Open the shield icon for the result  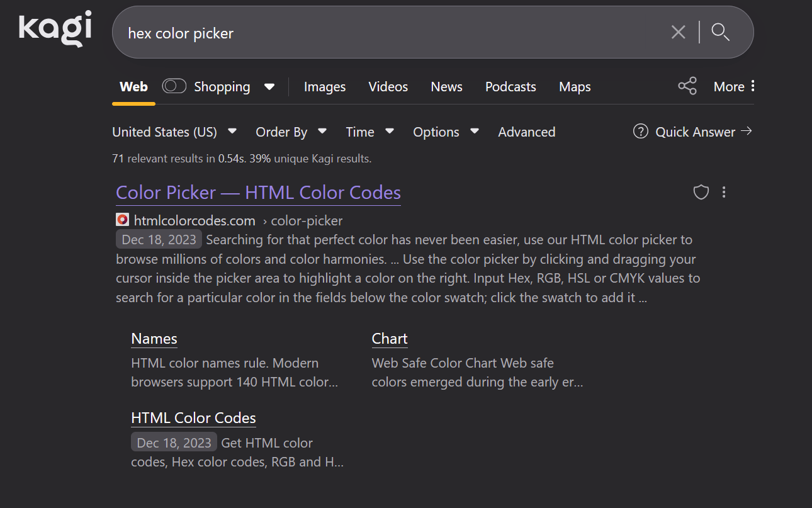point(701,192)
